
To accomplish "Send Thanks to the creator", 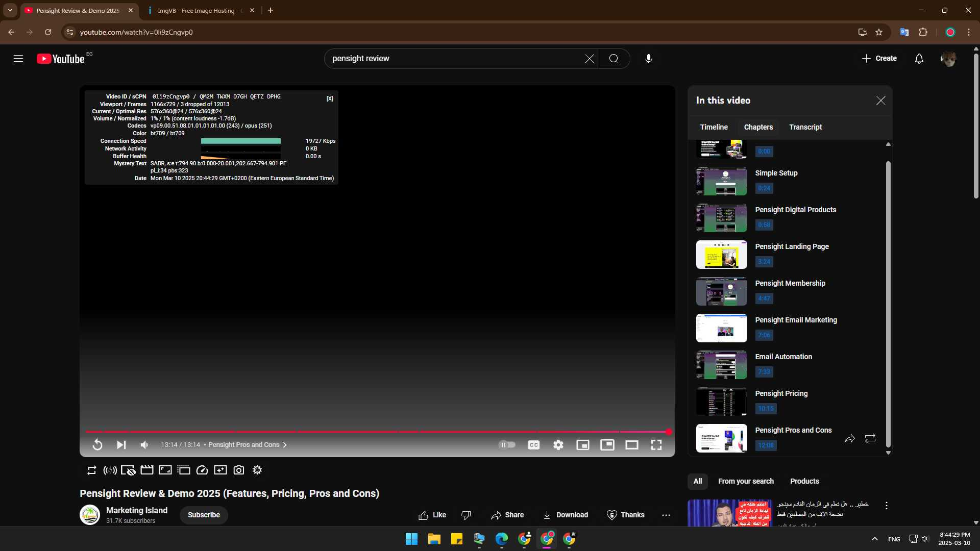I will tap(626, 515).
